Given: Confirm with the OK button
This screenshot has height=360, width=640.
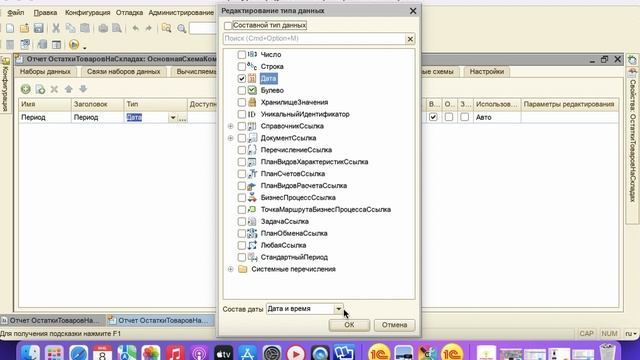Looking at the screenshot, I should (x=349, y=325).
